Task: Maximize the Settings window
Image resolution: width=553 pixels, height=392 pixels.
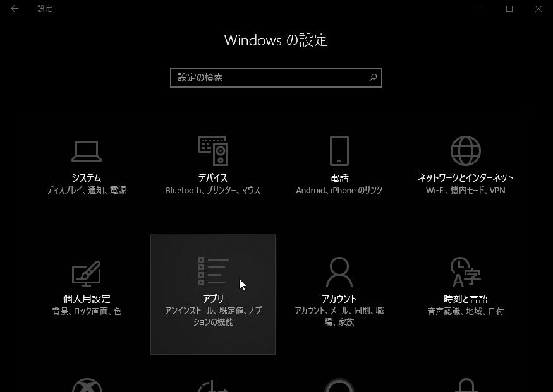Action: [509, 9]
